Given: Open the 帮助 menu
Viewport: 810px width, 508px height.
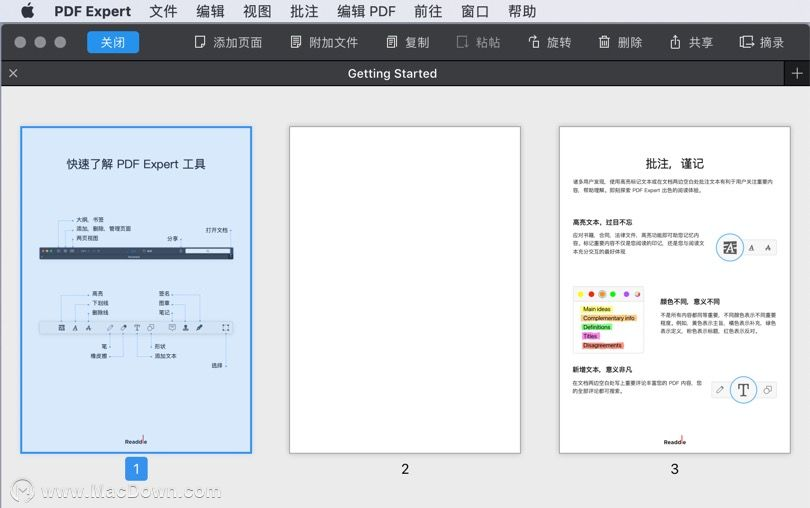Looking at the screenshot, I should coord(522,11).
